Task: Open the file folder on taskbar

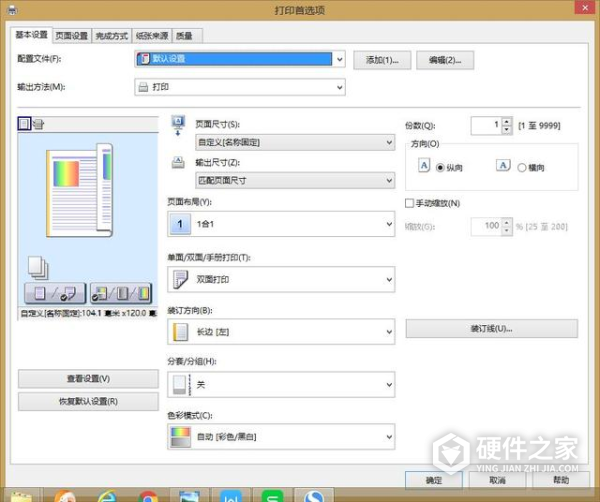Action: pyautogui.click(x=21, y=497)
